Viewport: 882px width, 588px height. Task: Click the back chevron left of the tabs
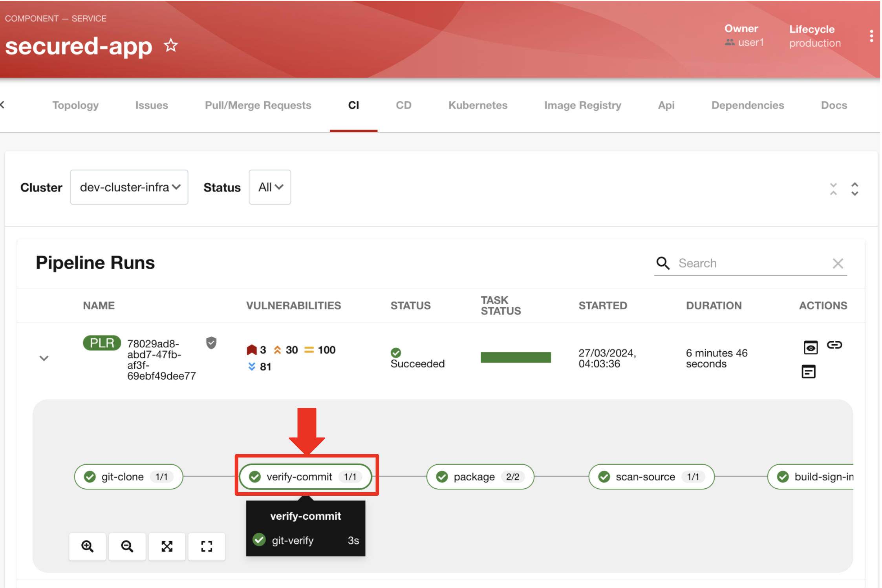point(2,105)
